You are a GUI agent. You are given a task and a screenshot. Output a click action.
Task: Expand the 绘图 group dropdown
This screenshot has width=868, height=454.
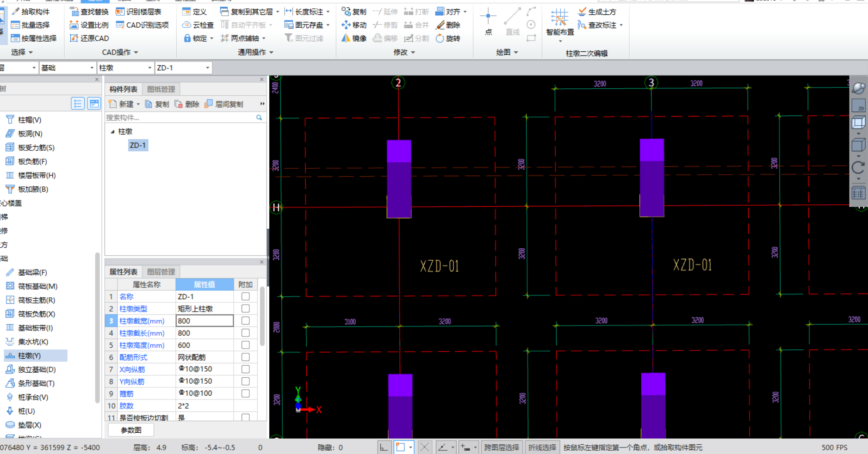point(507,52)
